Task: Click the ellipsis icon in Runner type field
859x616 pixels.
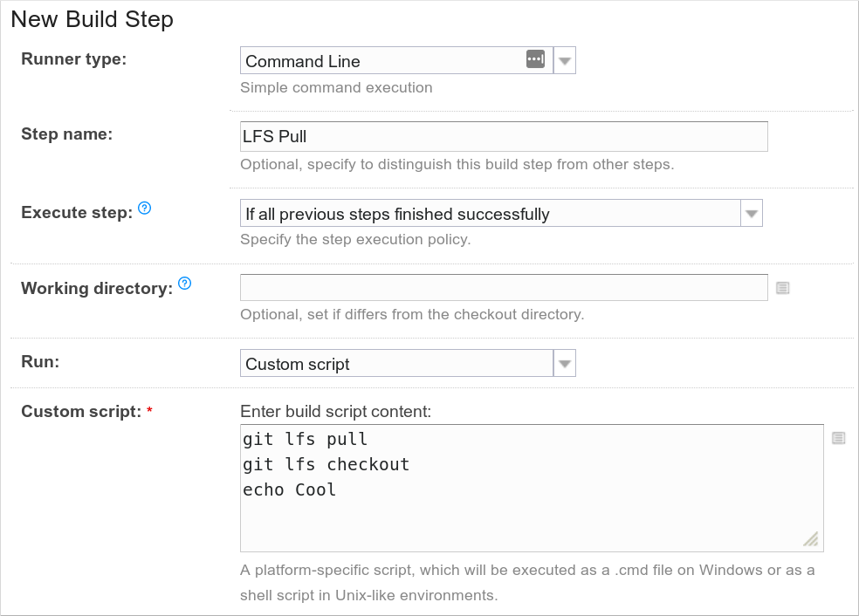Action: tap(535, 59)
